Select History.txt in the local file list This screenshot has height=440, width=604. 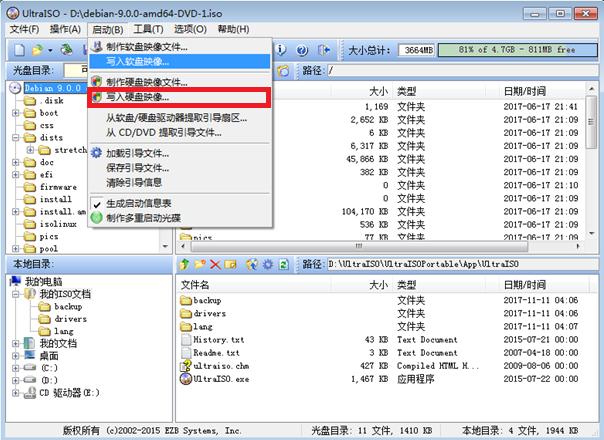(218, 339)
